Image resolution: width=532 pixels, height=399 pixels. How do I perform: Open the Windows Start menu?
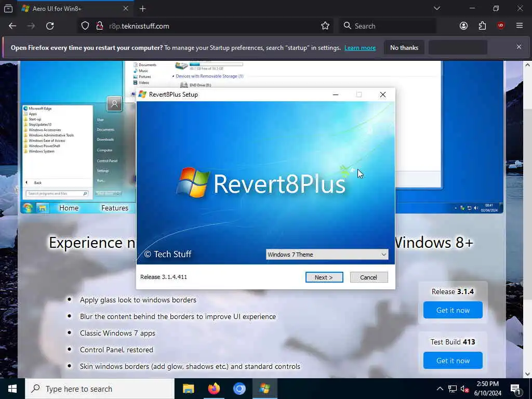[x=12, y=389]
